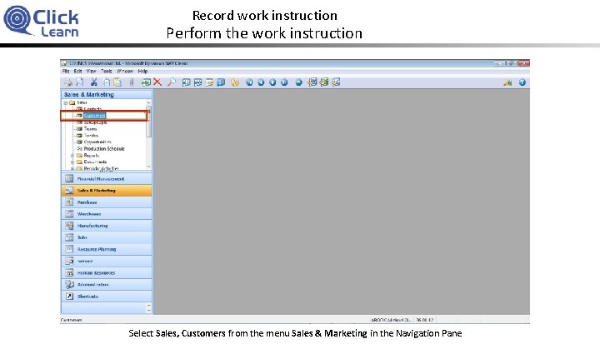The width and height of the screenshot is (600, 364).
Task: Open Print Preview from the toolbar
Action: [80, 82]
